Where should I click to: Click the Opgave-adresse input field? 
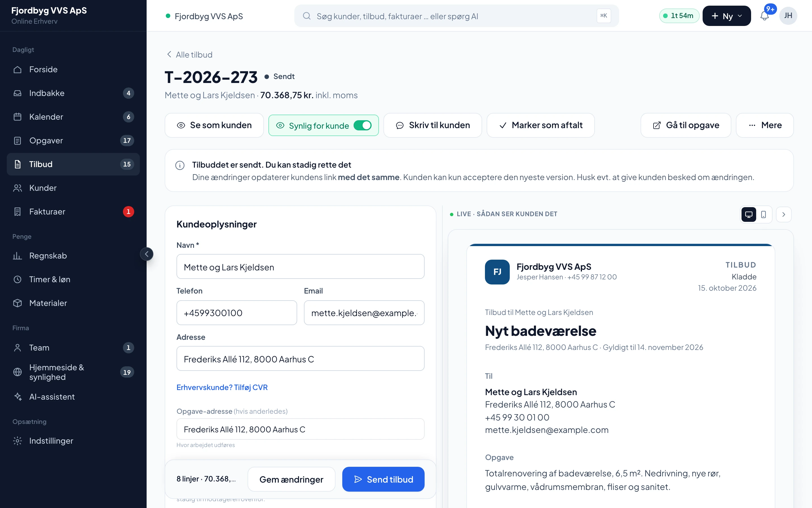click(300, 429)
